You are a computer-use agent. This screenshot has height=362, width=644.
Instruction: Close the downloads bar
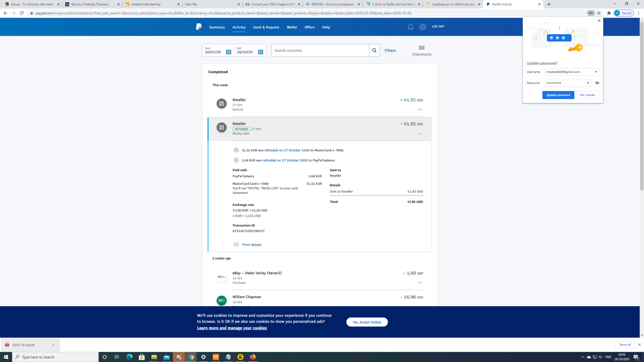[639, 345]
